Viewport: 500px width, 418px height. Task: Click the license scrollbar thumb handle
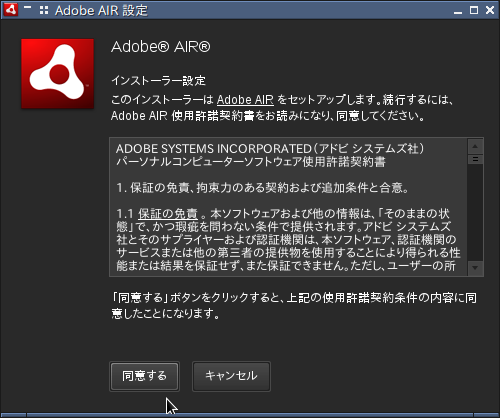[x=475, y=159]
